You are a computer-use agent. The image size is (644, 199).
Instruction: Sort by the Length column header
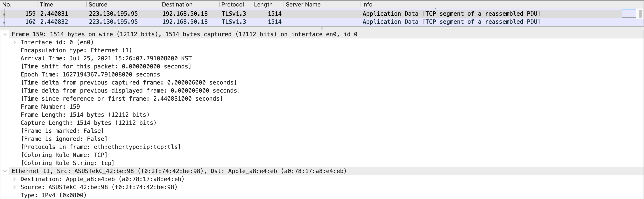[x=268, y=4]
